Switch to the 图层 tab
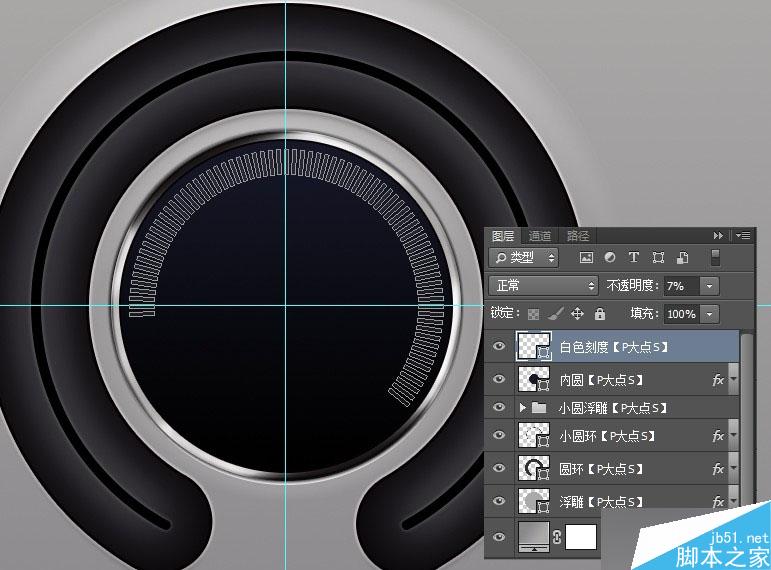Image resolution: width=771 pixels, height=570 pixels. click(x=503, y=236)
